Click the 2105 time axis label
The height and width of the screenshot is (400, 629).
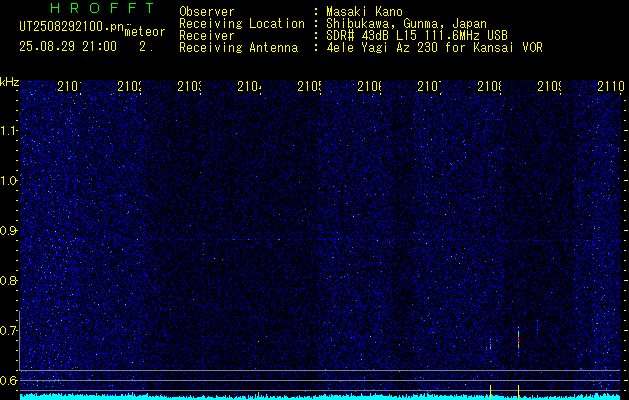click(309, 86)
